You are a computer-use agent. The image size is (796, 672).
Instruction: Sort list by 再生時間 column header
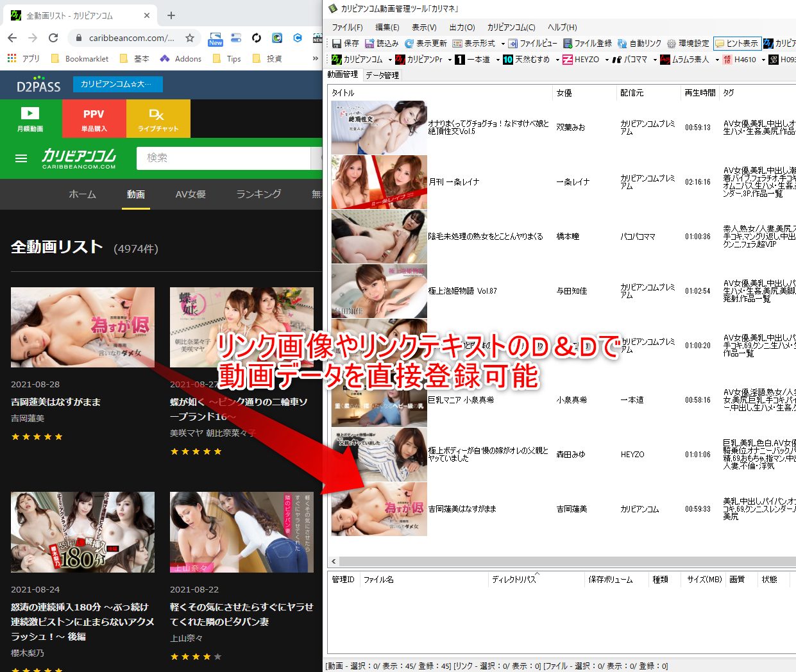pos(700,93)
